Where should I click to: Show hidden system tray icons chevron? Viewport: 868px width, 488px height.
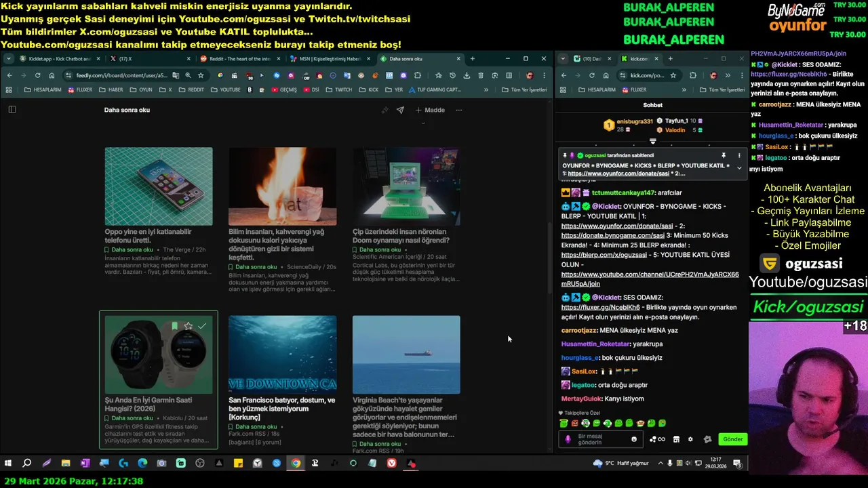tap(660, 464)
